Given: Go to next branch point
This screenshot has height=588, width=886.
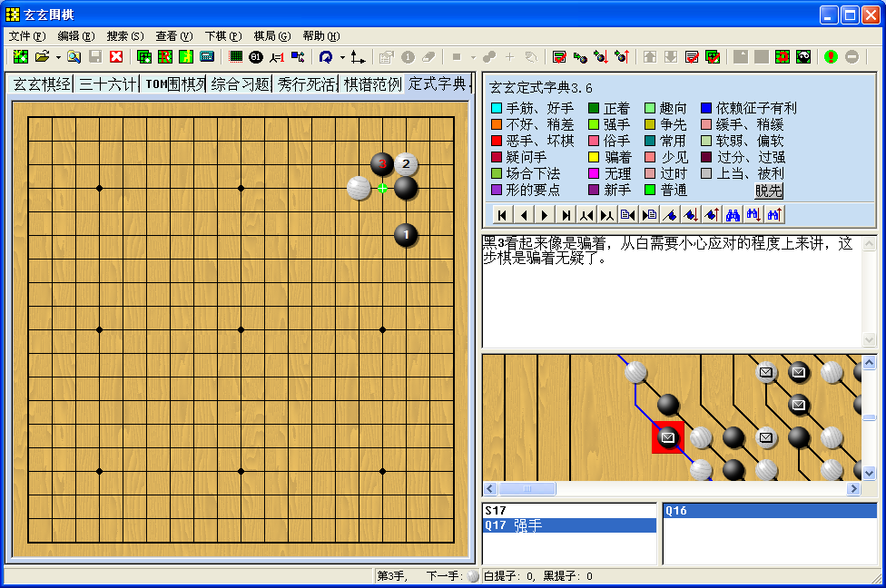Looking at the screenshot, I should tap(607, 215).
